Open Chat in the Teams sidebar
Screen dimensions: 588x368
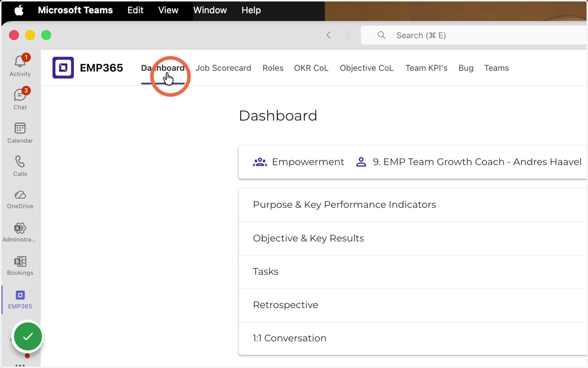20,99
